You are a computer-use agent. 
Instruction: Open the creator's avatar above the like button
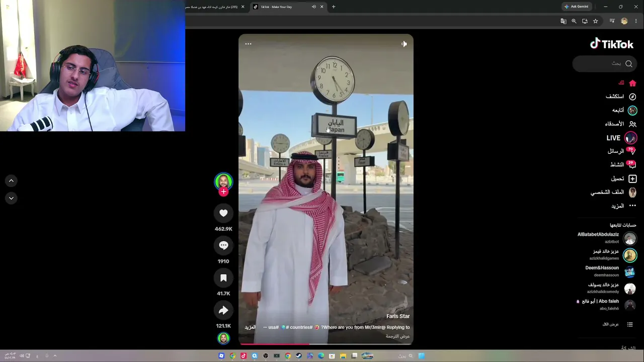(223, 180)
